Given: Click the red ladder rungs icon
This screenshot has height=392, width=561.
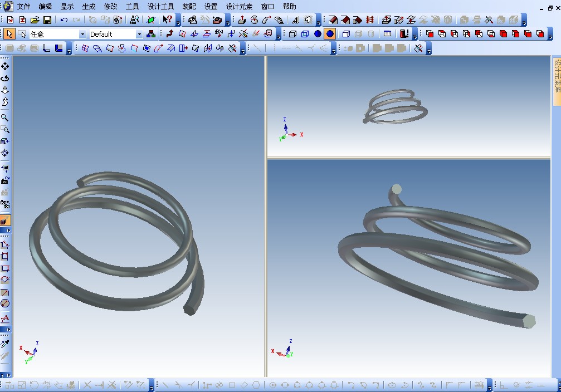Looking at the screenshot, I should 370,19.
